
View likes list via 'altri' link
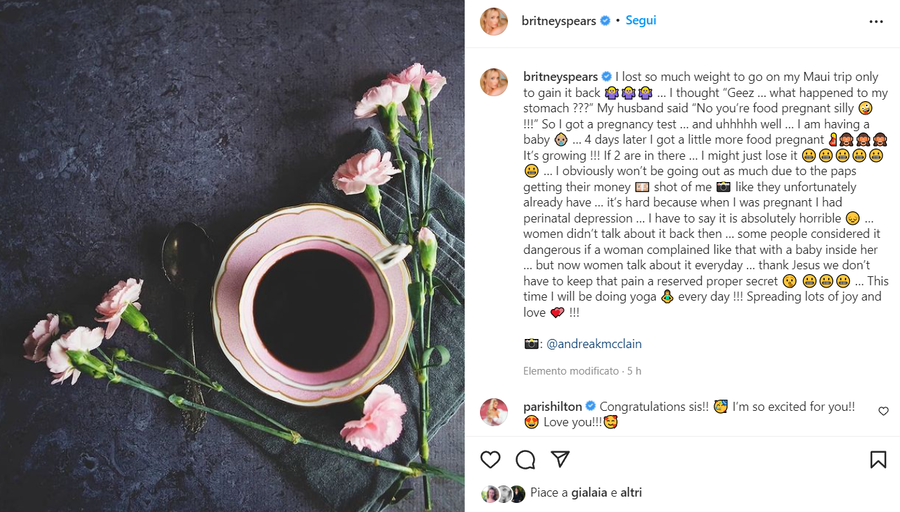coord(631,493)
